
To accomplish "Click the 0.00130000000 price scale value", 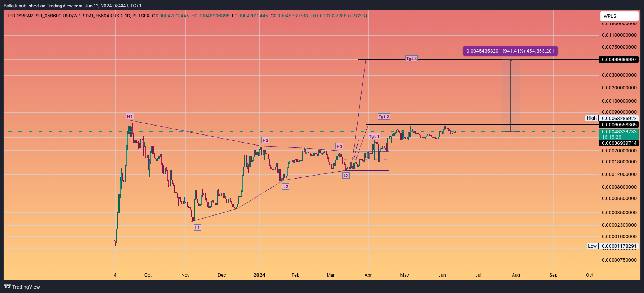I will coord(619,101).
